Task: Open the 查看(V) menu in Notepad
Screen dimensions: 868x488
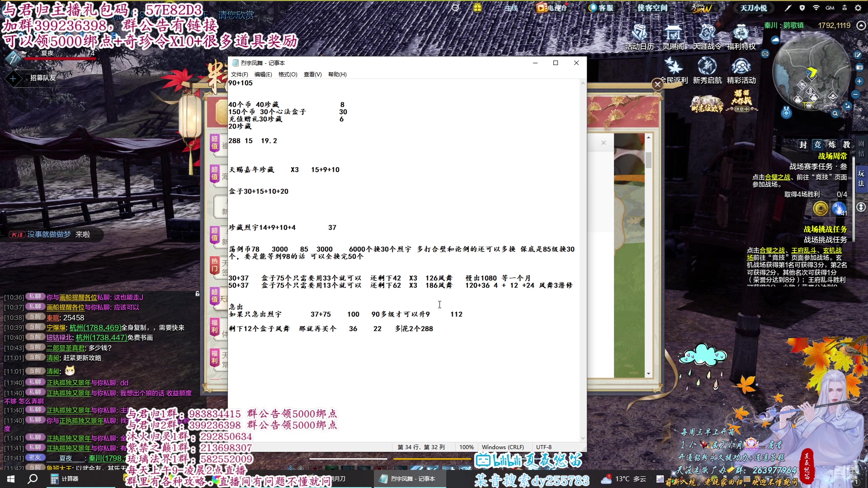Action: coord(312,75)
